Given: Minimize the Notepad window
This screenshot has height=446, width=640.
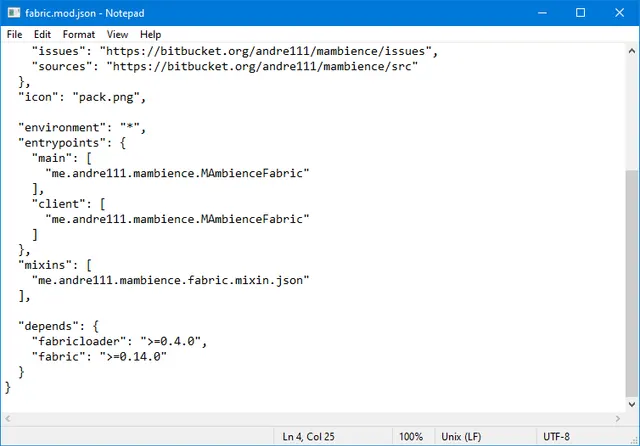Looking at the screenshot, I should 542,13.
